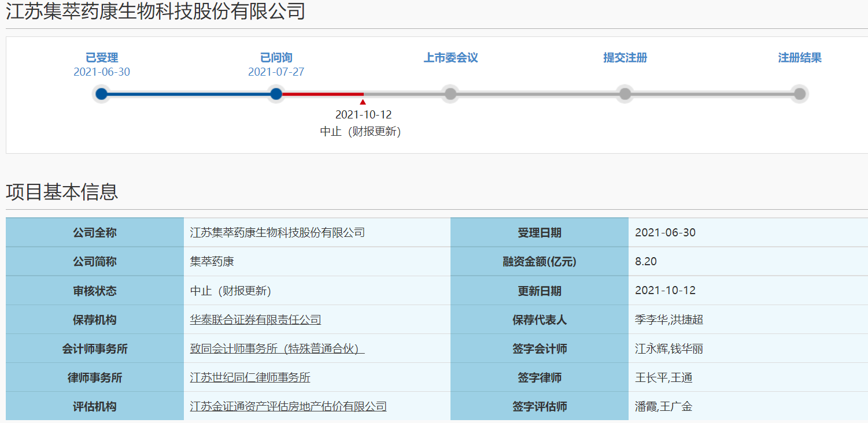Click the 更新日期 value 2021-10-12 in the table
This screenshot has width=868, height=423.
pyautogui.click(x=665, y=291)
